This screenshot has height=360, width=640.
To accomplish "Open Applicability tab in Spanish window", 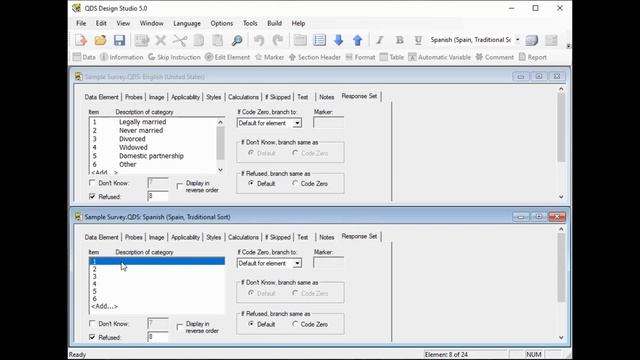I will (x=185, y=237).
